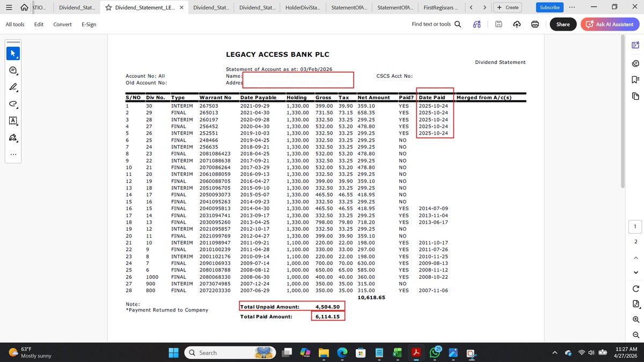Select the Add text box tool

tap(13, 121)
